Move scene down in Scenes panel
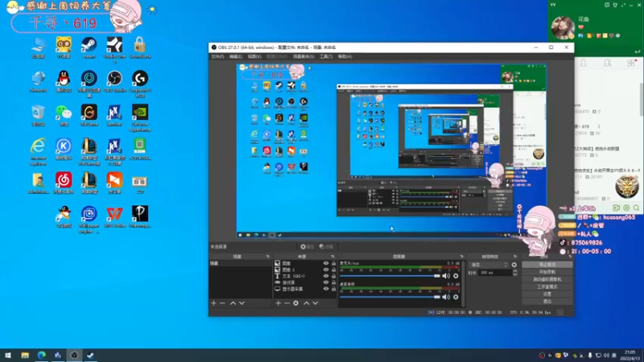644x362 pixels. [242, 303]
